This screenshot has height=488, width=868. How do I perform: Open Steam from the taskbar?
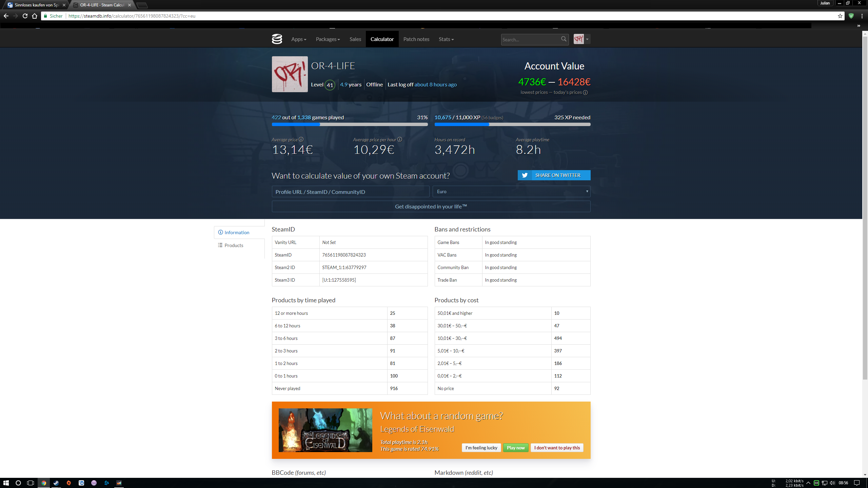coord(56,483)
